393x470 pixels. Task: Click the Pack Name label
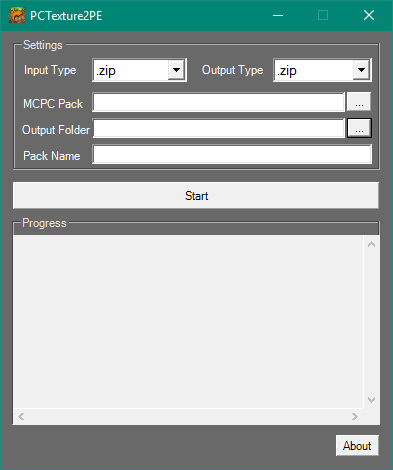[x=52, y=156]
